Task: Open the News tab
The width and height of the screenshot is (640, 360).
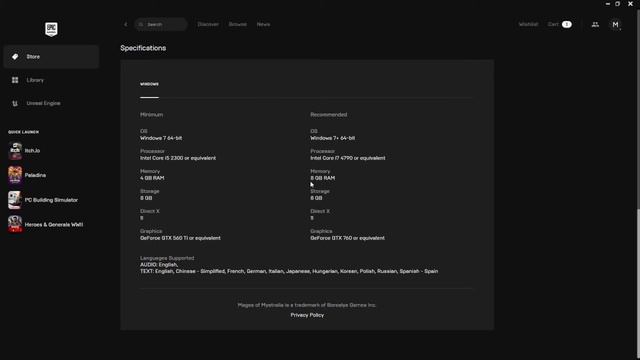Action: point(263,24)
